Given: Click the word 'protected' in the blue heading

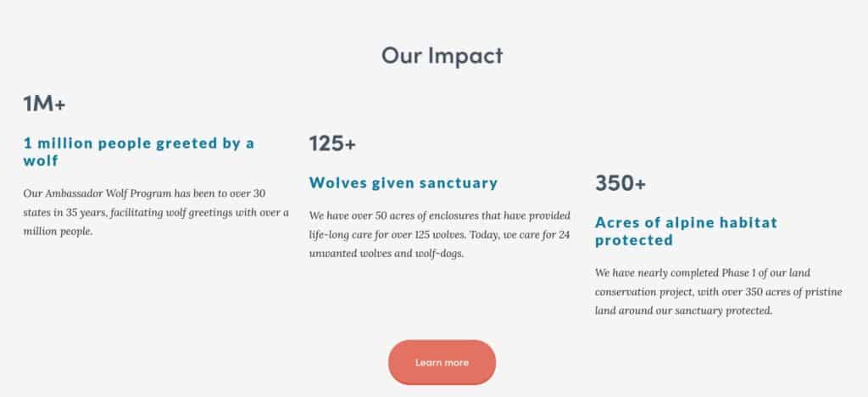Looking at the screenshot, I should [x=634, y=240].
